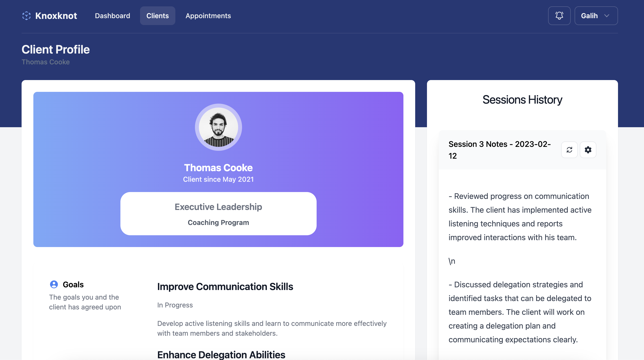
Task: Open settings gear icon for Session 3
Action: [588, 150]
